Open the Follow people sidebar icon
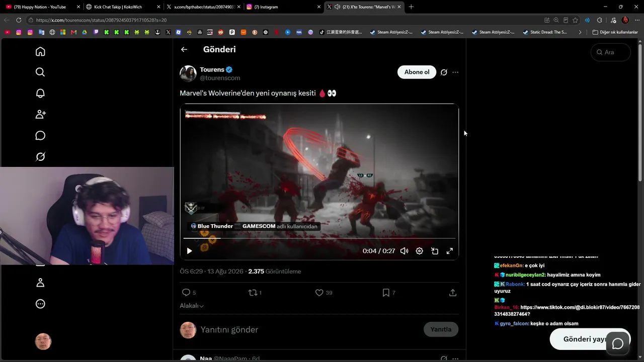 [x=40, y=115]
